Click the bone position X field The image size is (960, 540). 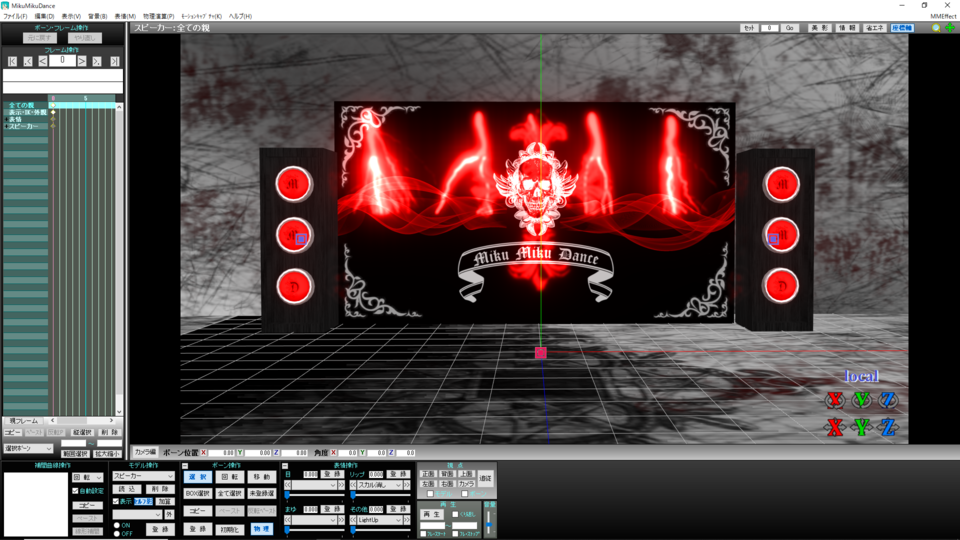(x=221, y=453)
